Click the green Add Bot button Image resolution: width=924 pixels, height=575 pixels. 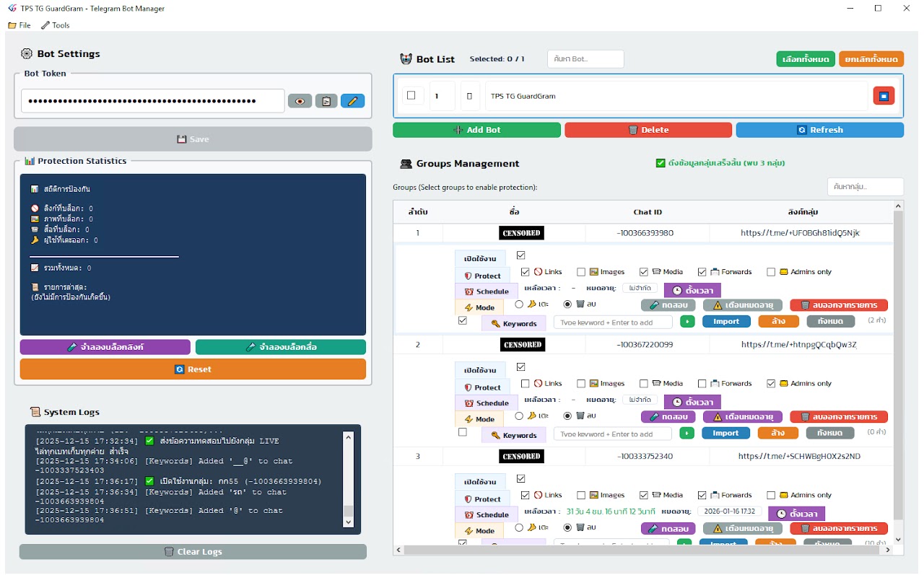click(476, 130)
